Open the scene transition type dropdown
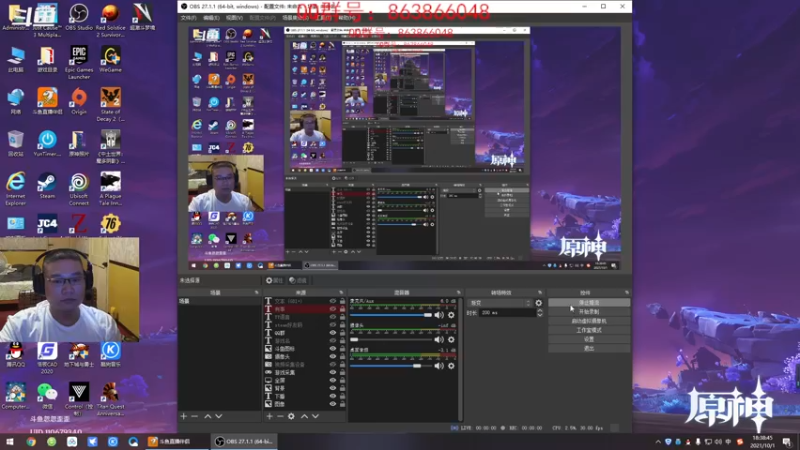800x450 pixels. pos(500,303)
